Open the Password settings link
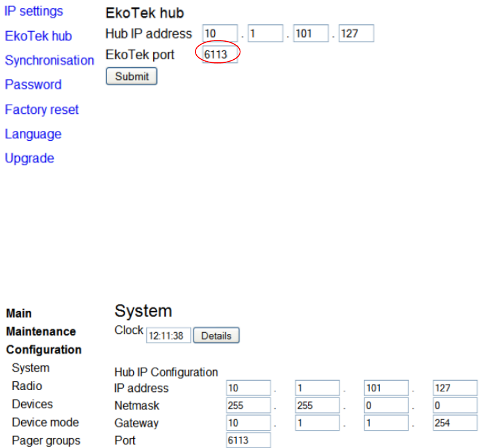The image size is (482, 448). tap(33, 85)
